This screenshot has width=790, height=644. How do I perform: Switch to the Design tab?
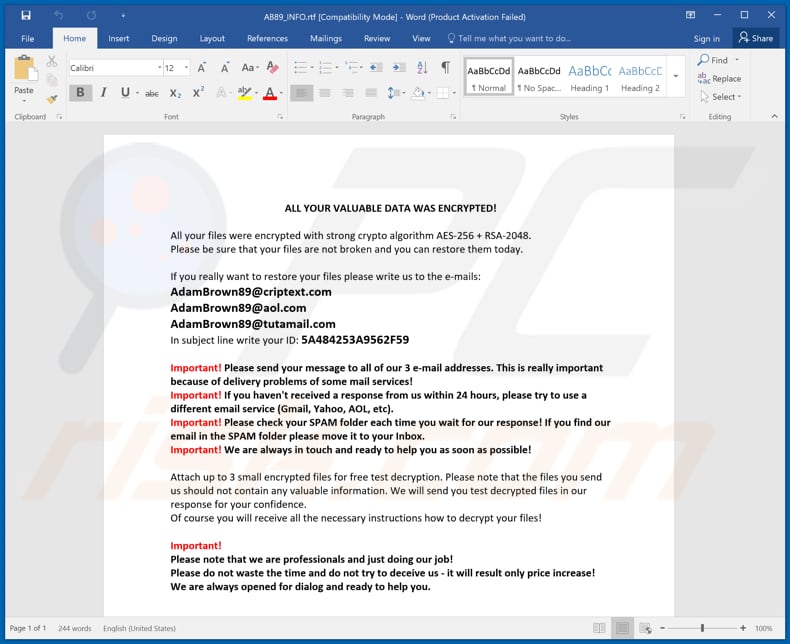[164, 38]
